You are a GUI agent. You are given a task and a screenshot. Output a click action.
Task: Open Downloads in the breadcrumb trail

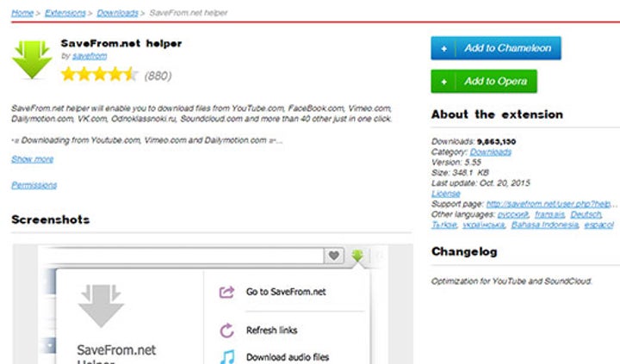click(x=117, y=14)
